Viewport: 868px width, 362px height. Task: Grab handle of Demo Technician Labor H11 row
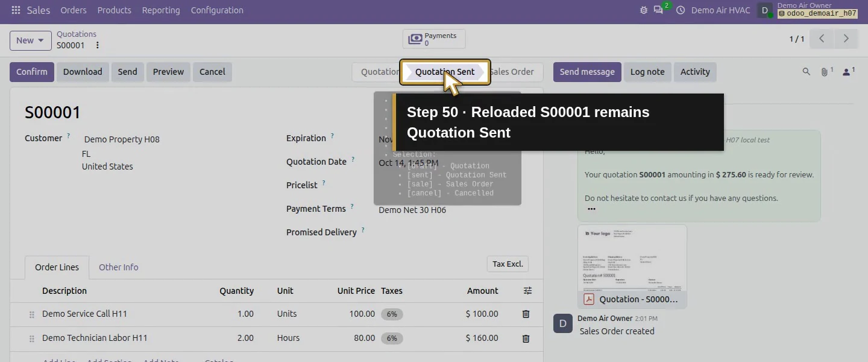(x=32, y=339)
